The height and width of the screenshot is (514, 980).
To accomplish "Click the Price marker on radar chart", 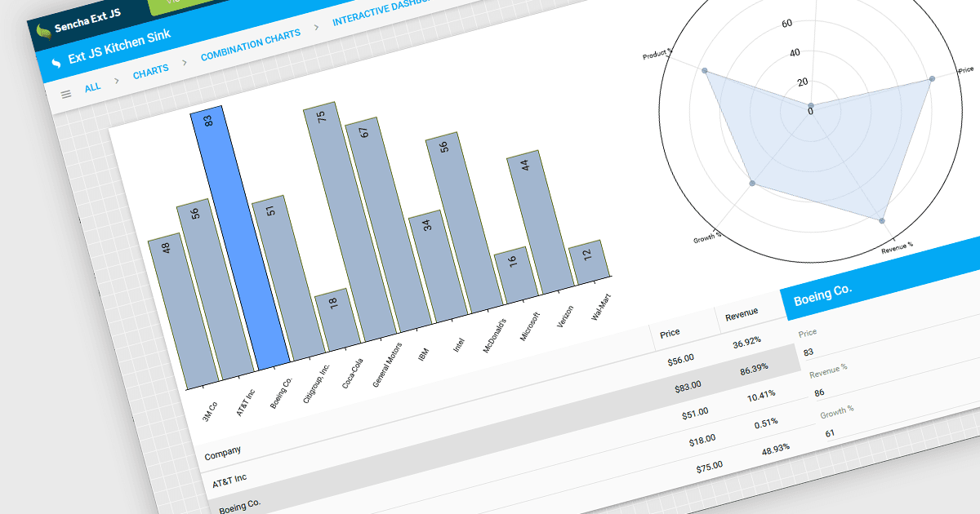I will point(932,78).
